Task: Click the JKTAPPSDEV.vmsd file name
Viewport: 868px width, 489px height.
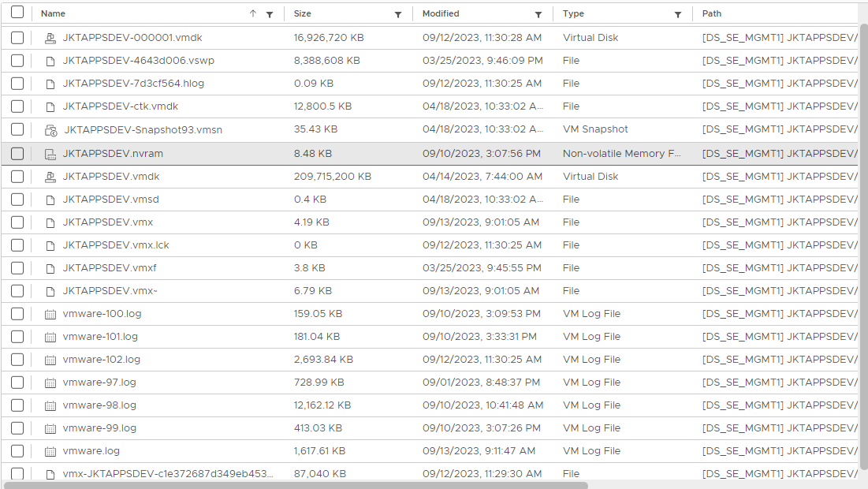Action: [x=110, y=200]
